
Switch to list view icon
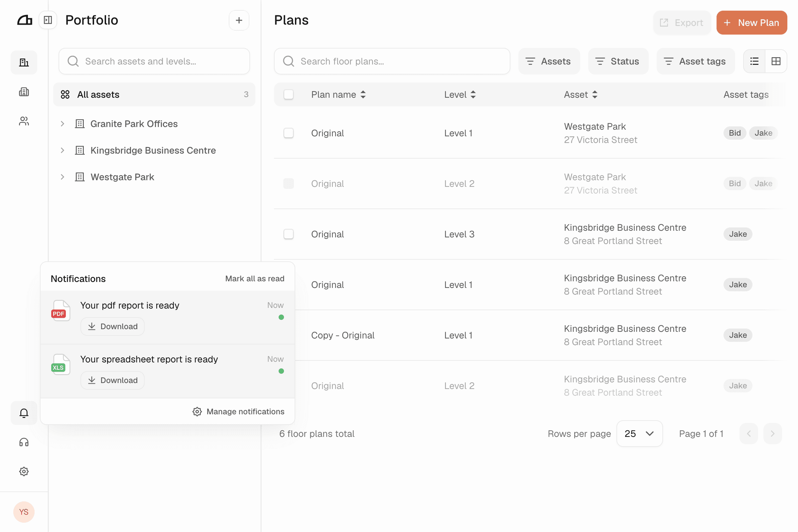pos(754,61)
